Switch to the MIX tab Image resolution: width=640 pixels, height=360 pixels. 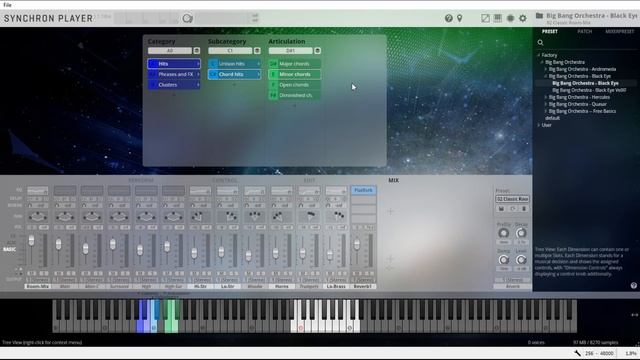[x=393, y=180]
